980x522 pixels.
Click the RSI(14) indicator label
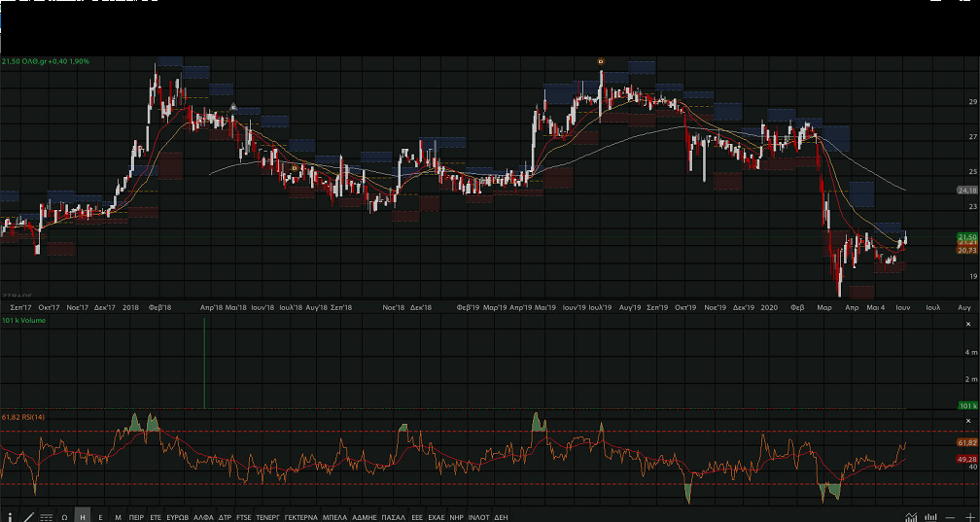pyautogui.click(x=23, y=417)
